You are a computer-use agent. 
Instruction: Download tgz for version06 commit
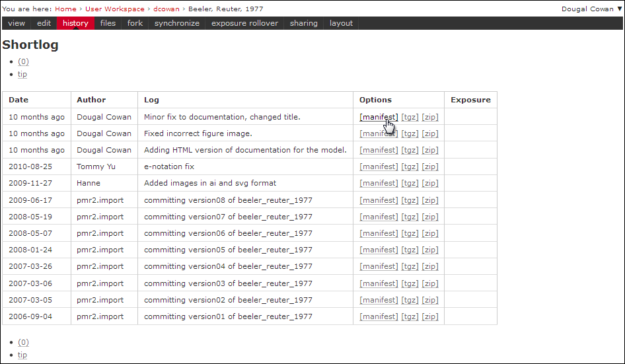410,233
